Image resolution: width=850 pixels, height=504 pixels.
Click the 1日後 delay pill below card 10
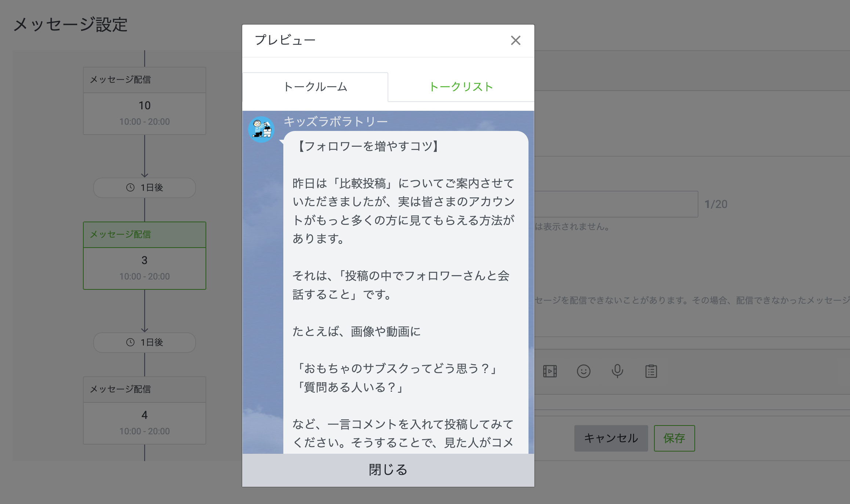[145, 187]
